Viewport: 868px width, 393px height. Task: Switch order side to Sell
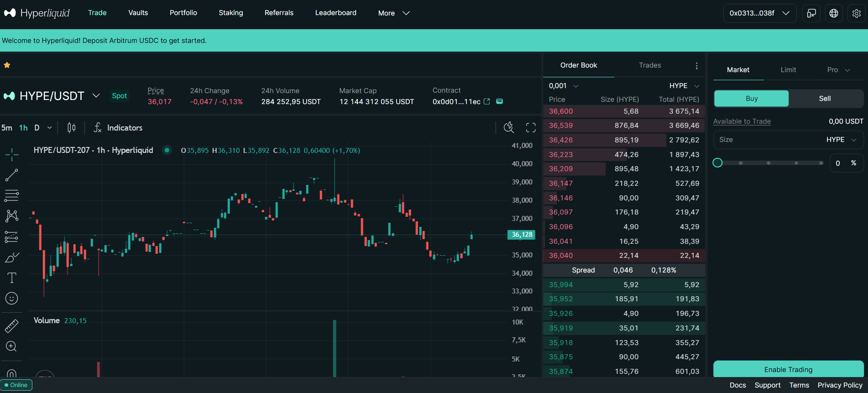(x=825, y=99)
